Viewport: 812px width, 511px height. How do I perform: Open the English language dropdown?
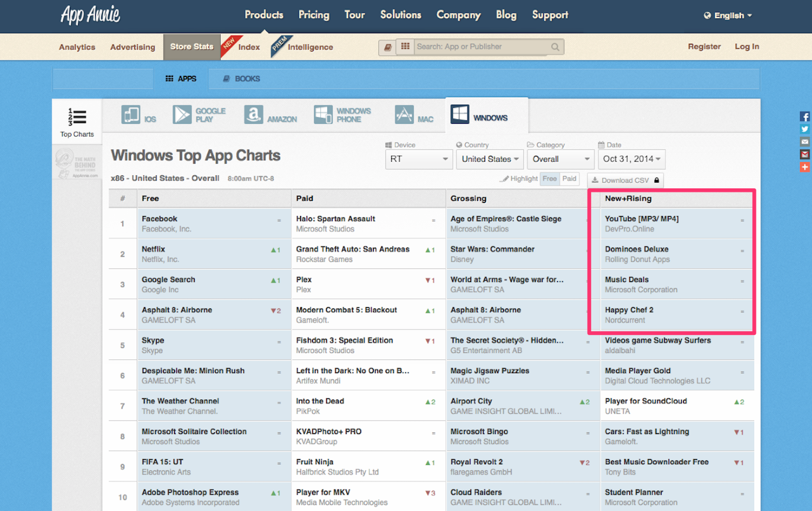(x=729, y=16)
